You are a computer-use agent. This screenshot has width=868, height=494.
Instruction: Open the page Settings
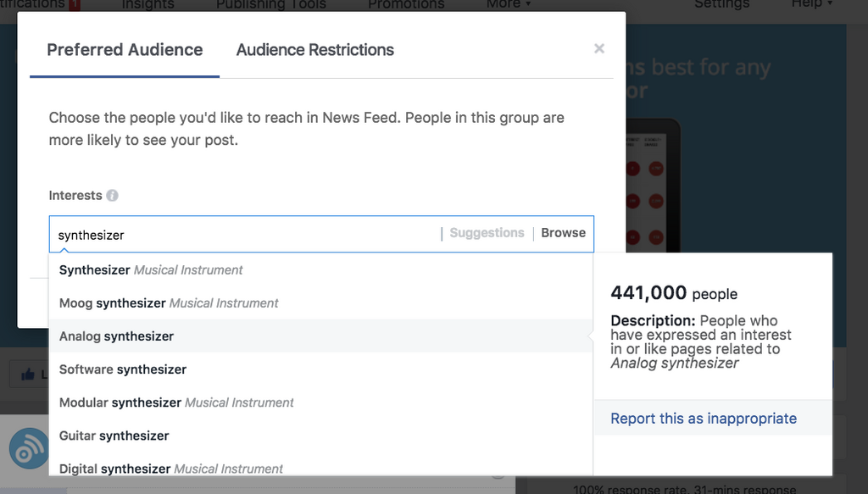(721, 4)
